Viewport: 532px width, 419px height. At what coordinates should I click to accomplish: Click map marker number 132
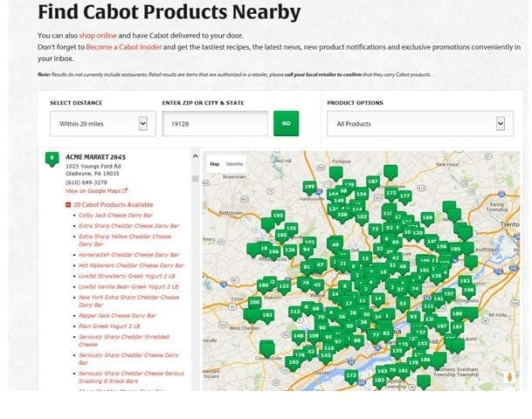(x=284, y=287)
